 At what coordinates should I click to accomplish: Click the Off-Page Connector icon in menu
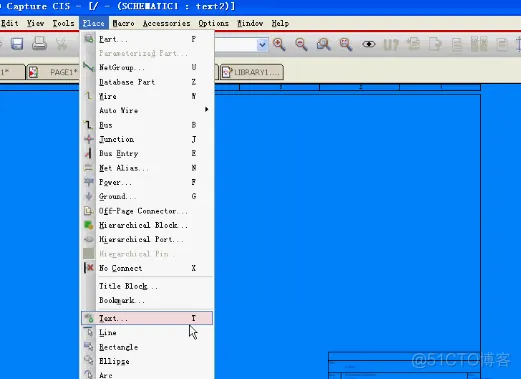click(x=89, y=211)
